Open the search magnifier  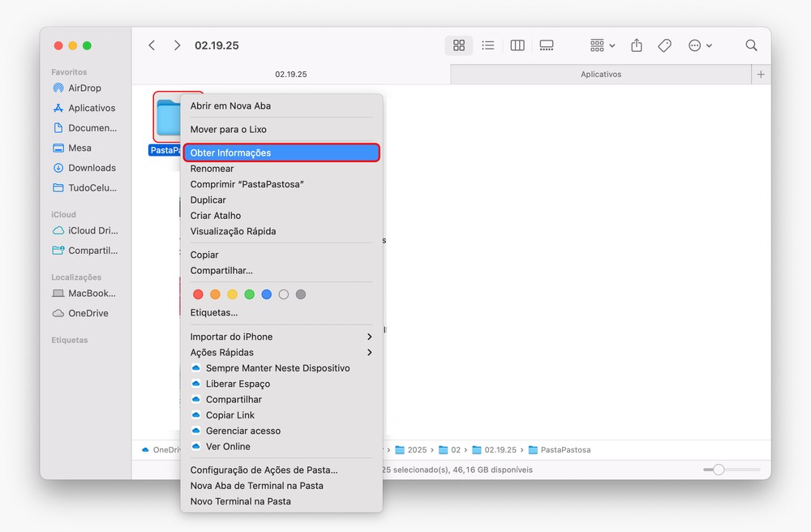752,45
